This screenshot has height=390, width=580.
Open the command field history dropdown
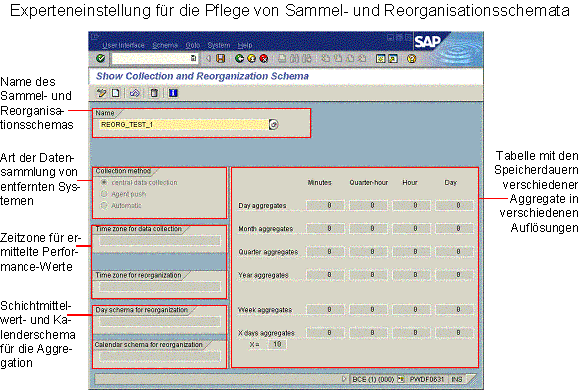[193, 58]
